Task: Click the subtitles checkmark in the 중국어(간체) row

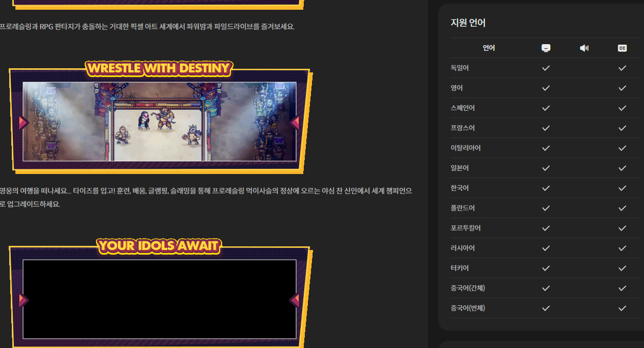Action: click(x=622, y=288)
